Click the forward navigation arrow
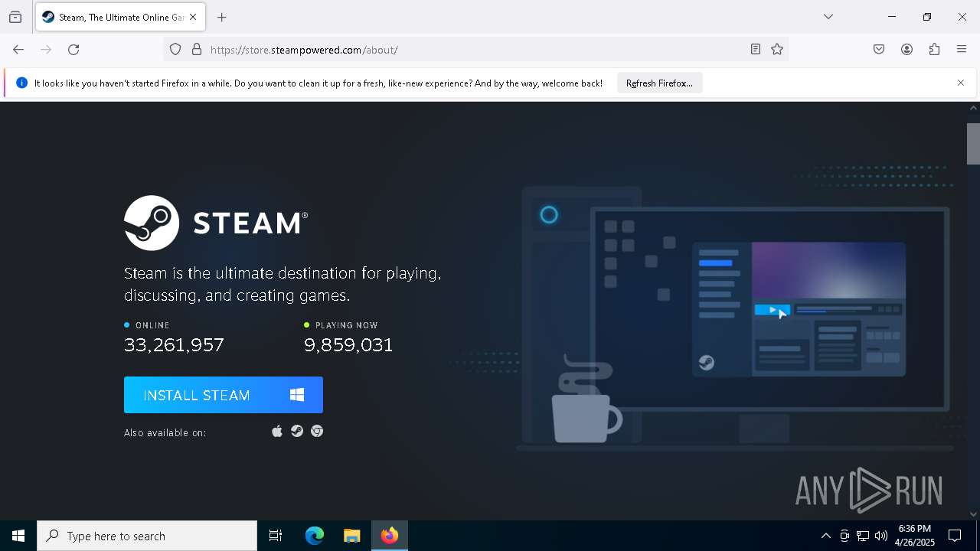 (46, 50)
